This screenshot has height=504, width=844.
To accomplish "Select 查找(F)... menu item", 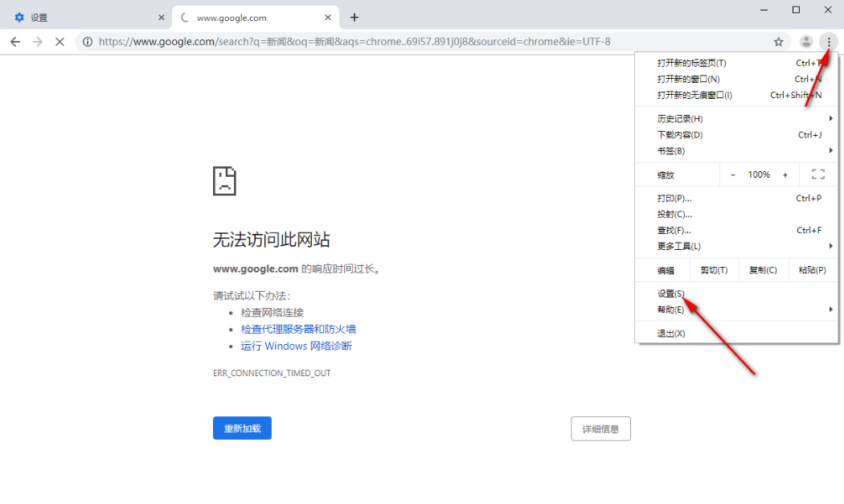I will click(736, 231).
